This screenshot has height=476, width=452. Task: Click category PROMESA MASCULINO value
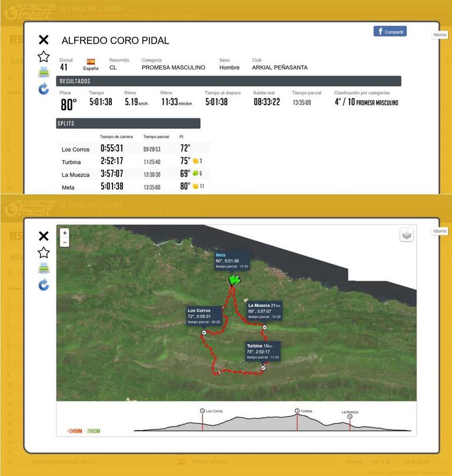pyautogui.click(x=174, y=68)
